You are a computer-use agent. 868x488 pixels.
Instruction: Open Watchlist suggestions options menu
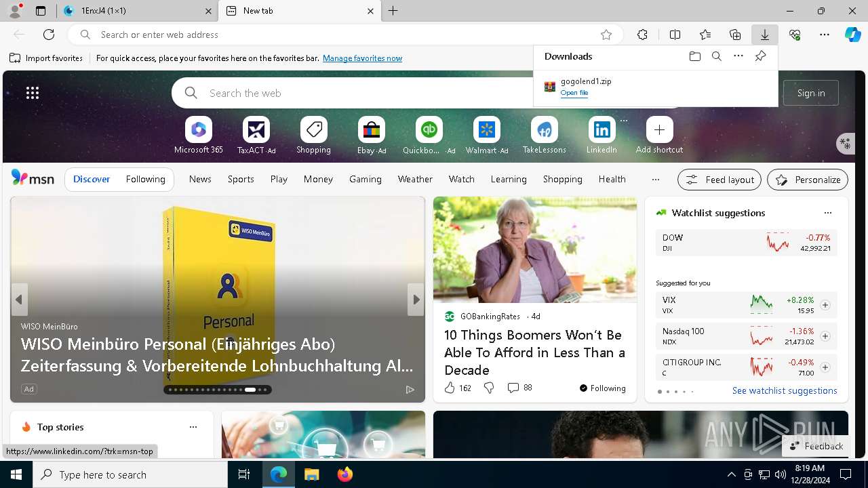(x=828, y=213)
